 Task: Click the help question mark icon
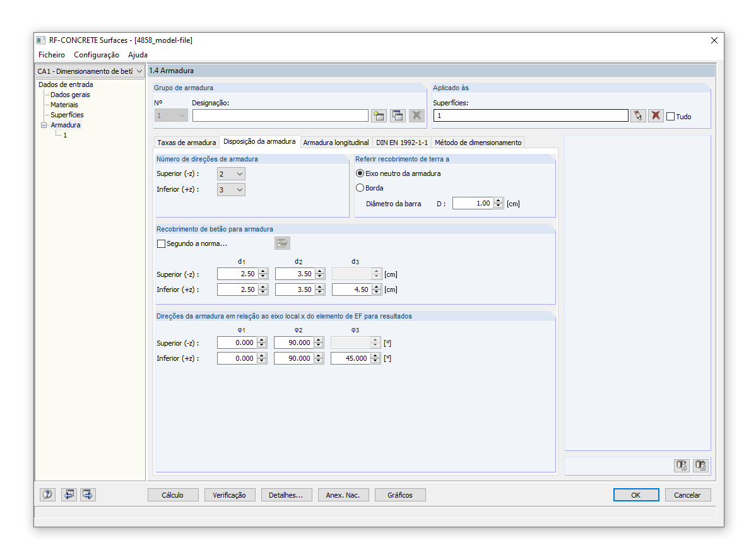(x=47, y=494)
